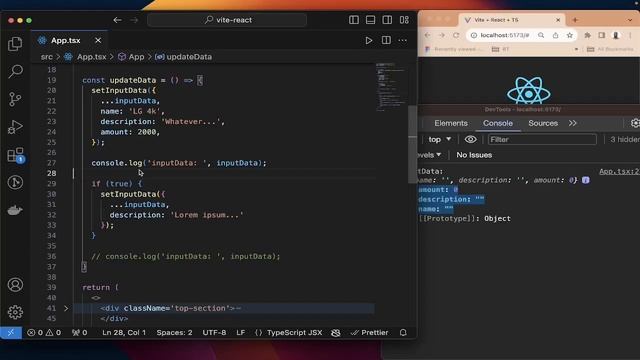Open the browser side panel icon
This screenshot has width=640, height=360.
[x=602, y=36]
